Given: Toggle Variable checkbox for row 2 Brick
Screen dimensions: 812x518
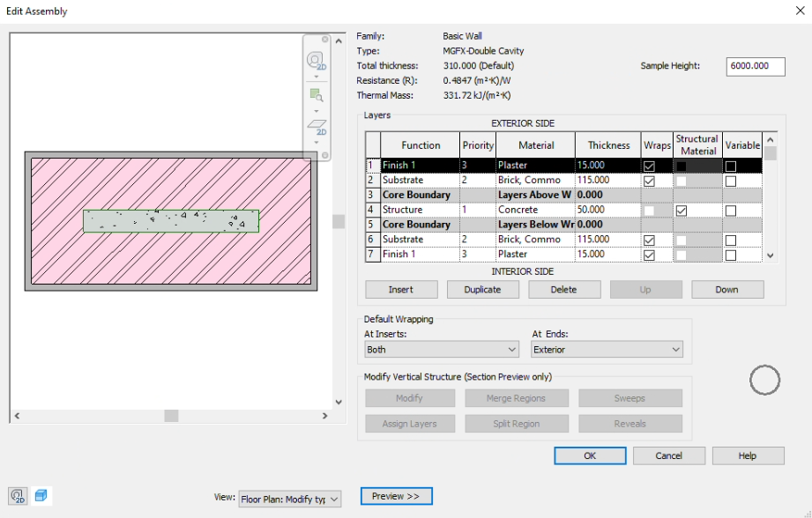Looking at the screenshot, I should click(731, 181).
